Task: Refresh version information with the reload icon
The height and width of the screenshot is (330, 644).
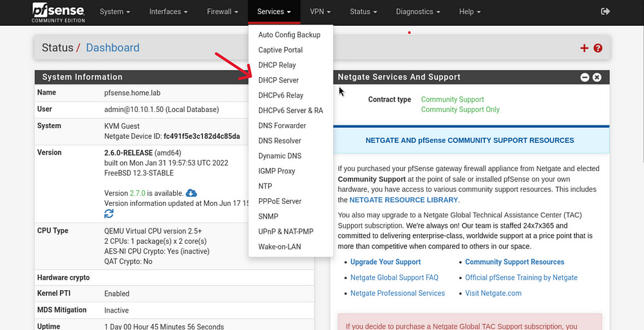Action: (x=109, y=214)
